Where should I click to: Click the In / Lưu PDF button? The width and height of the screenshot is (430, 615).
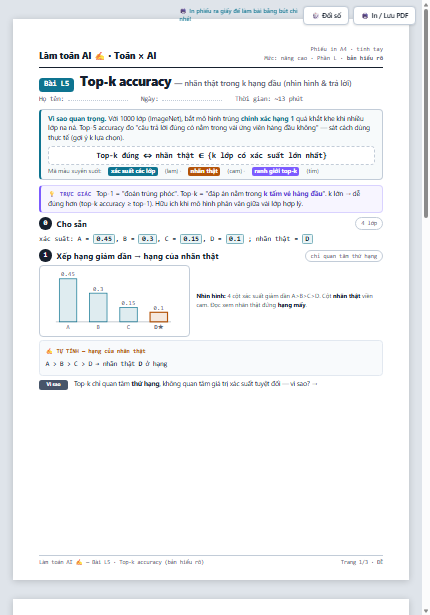click(384, 16)
